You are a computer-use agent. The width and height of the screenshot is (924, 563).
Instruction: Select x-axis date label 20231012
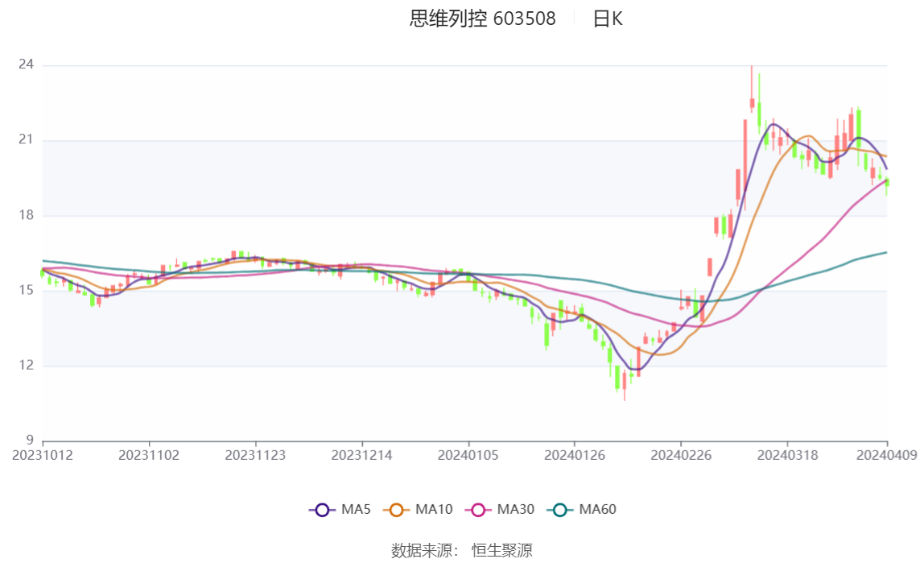coord(43,456)
